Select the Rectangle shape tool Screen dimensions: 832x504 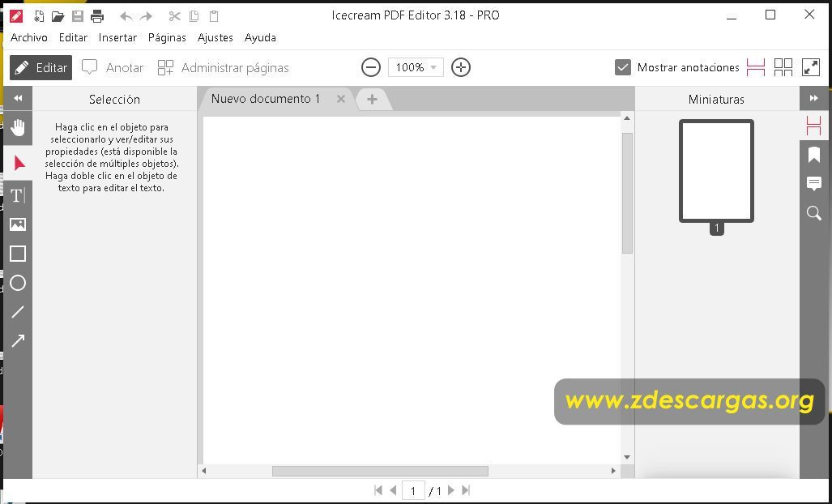point(18,254)
